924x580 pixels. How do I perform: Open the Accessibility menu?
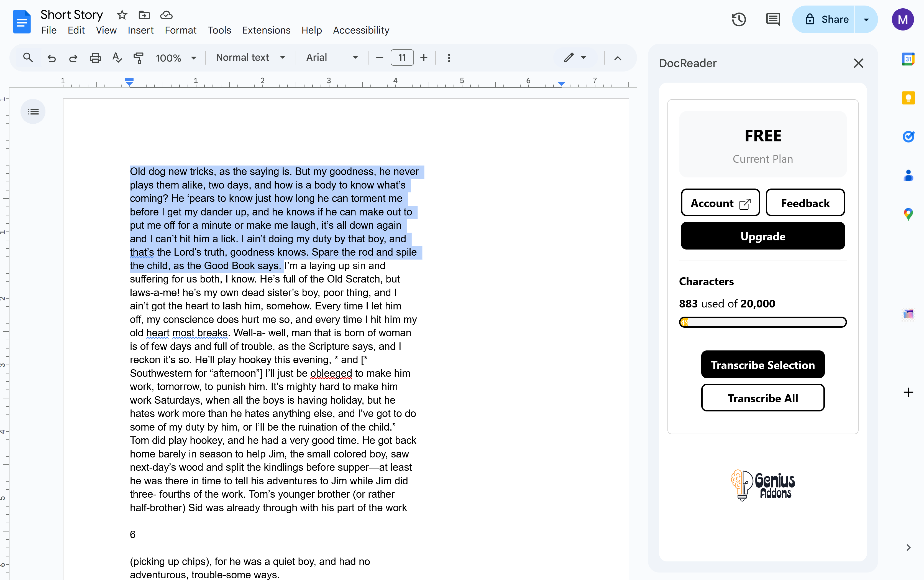[361, 30]
